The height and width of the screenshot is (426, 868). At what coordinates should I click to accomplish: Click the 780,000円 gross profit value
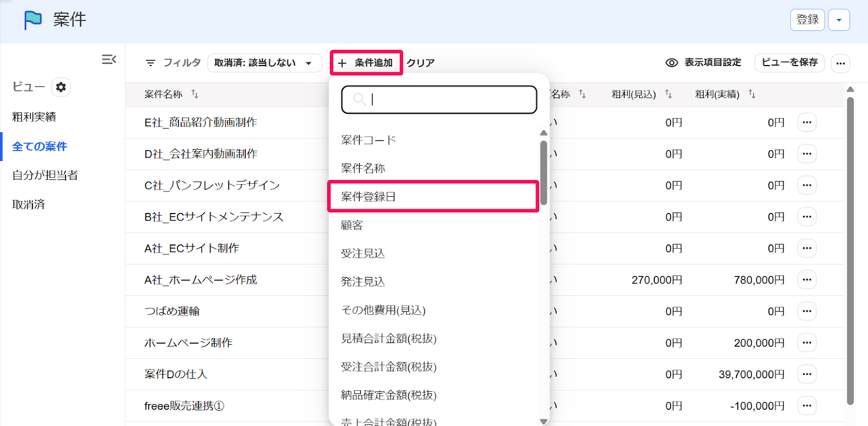click(759, 280)
